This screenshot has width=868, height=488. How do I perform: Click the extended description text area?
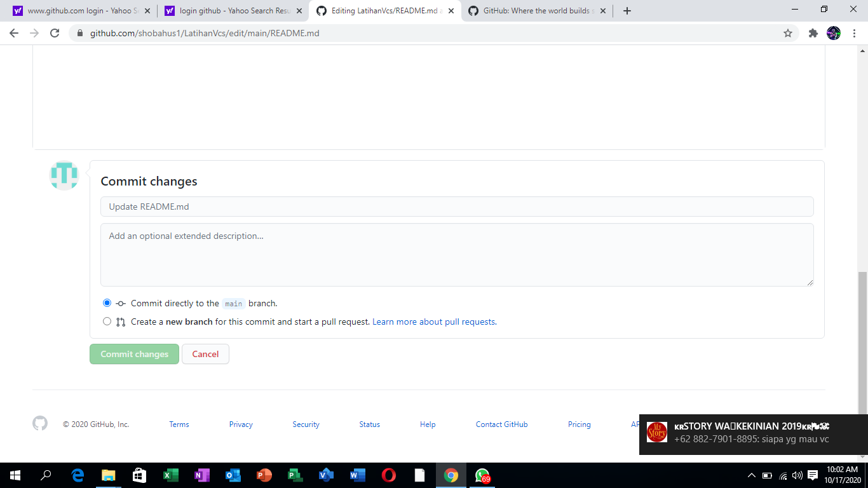pos(457,254)
